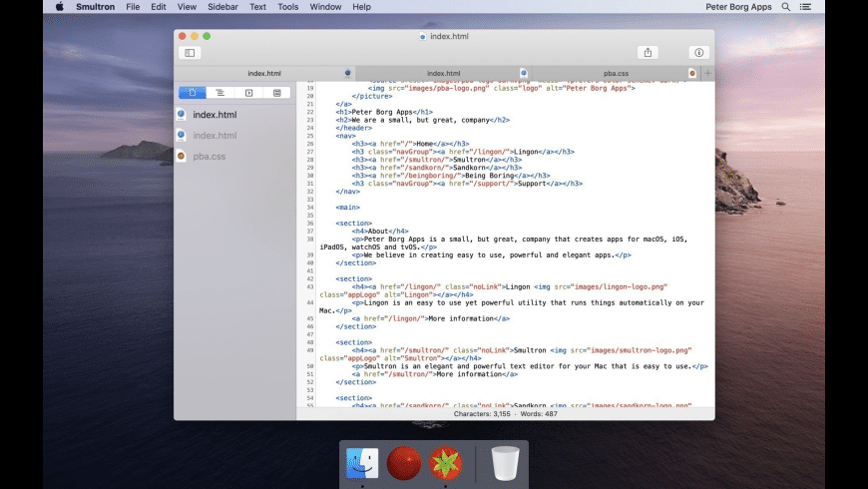
Task: Click the Apple menu icon
Action: click(x=59, y=7)
